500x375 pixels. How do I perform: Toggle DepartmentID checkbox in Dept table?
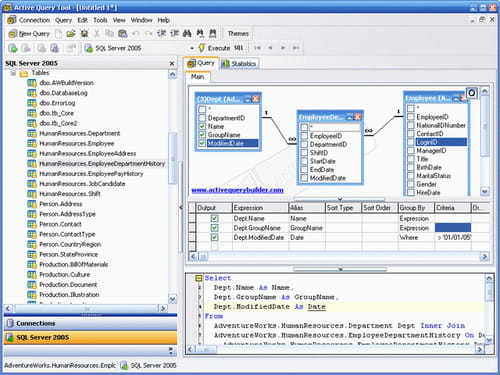click(x=202, y=118)
